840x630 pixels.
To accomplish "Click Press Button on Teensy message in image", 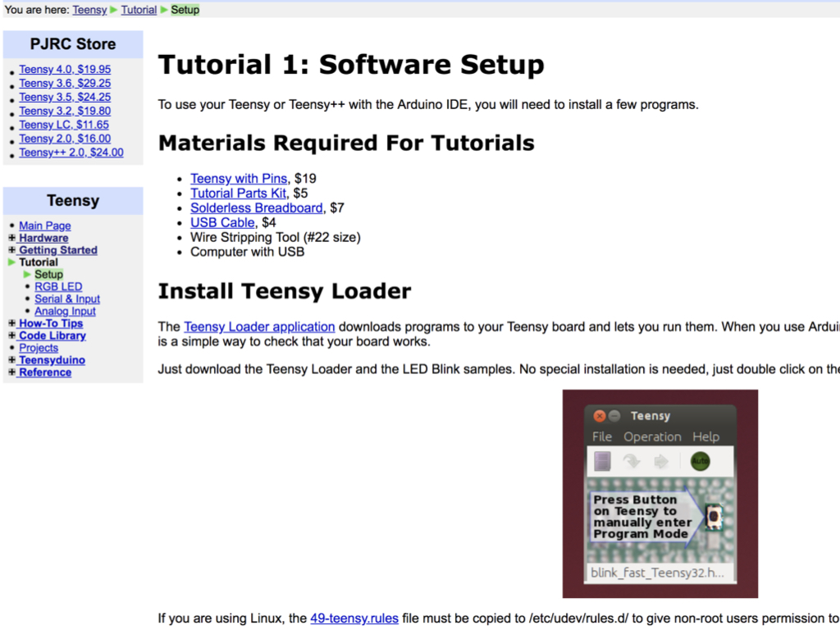I will click(x=641, y=517).
